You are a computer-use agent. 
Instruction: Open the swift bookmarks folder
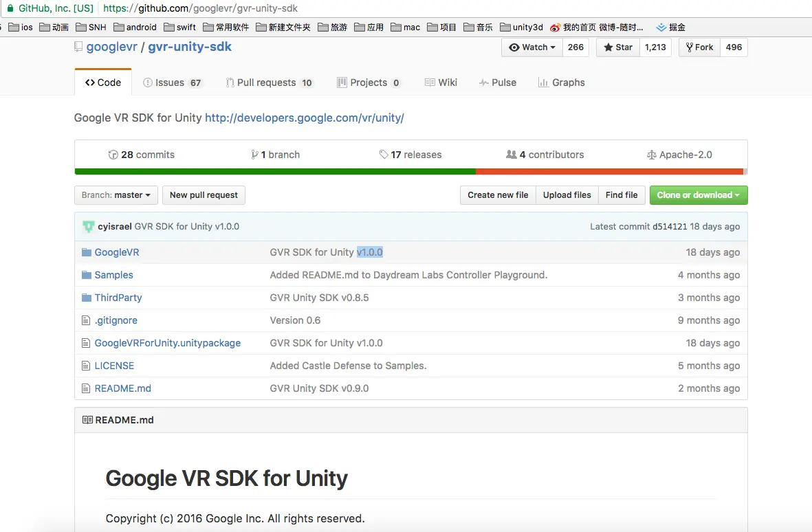point(179,27)
